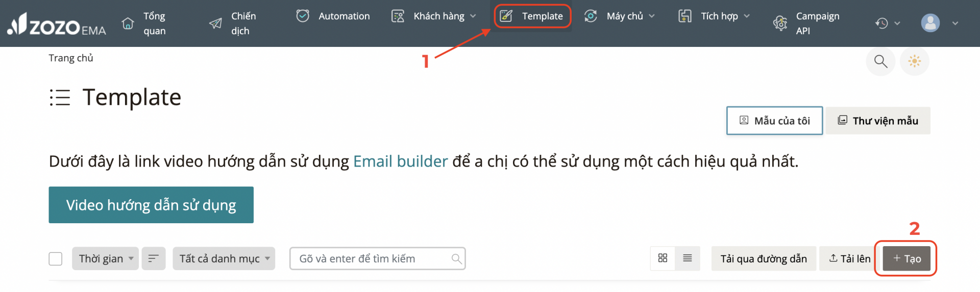Expand the user account chevron
The height and width of the screenshot is (292, 980).
(x=955, y=23)
